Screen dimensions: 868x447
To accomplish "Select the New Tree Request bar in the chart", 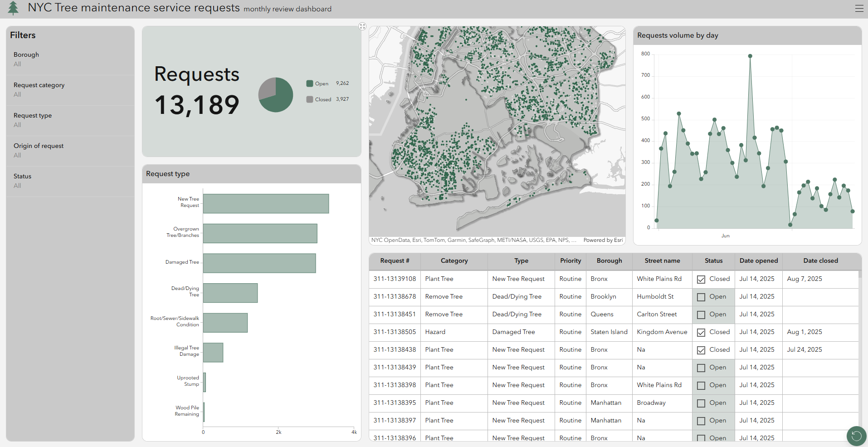I will point(266,203).
